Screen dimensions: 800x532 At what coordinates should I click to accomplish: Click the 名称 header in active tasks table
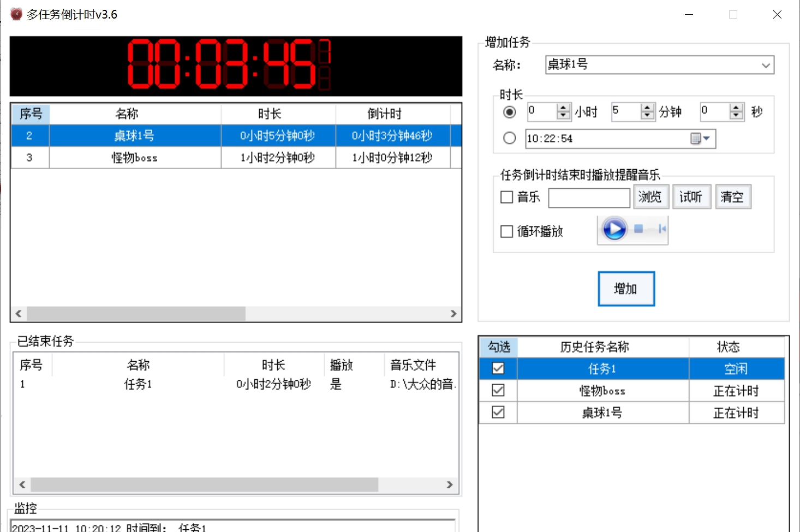click(135, 114)
